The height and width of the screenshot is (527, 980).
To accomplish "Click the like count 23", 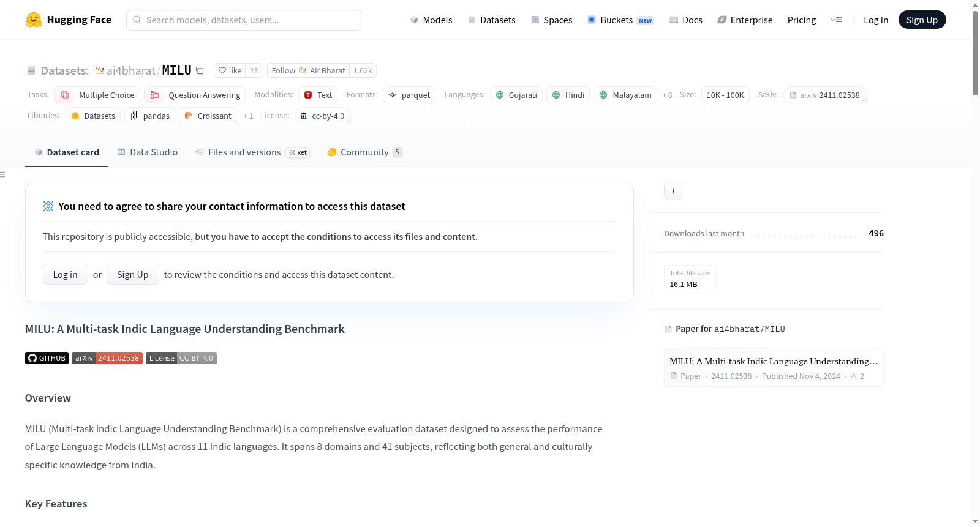I will (x=254, y=70).
